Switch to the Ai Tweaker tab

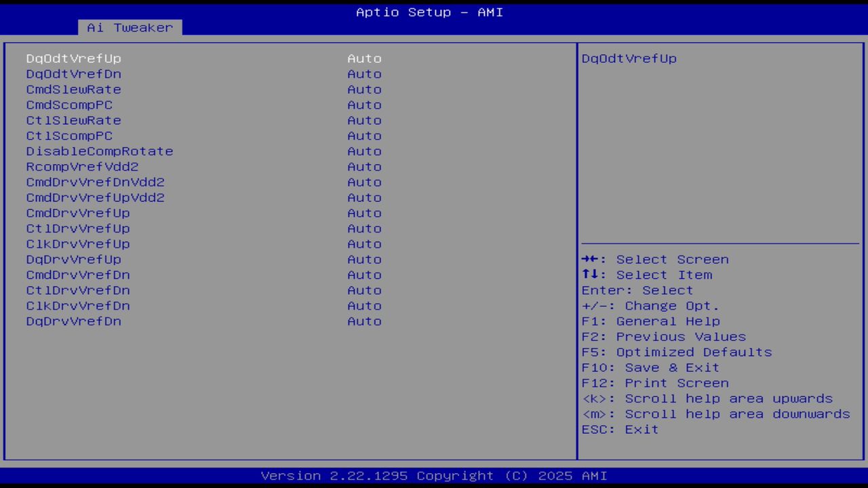(130, 27)
